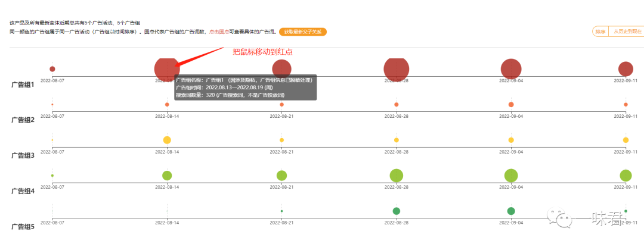Select 广告组5 tiny dark-green dot on 2022-08-21
The width and height of the screenshot is (644, 247).
tap(281, 211)
